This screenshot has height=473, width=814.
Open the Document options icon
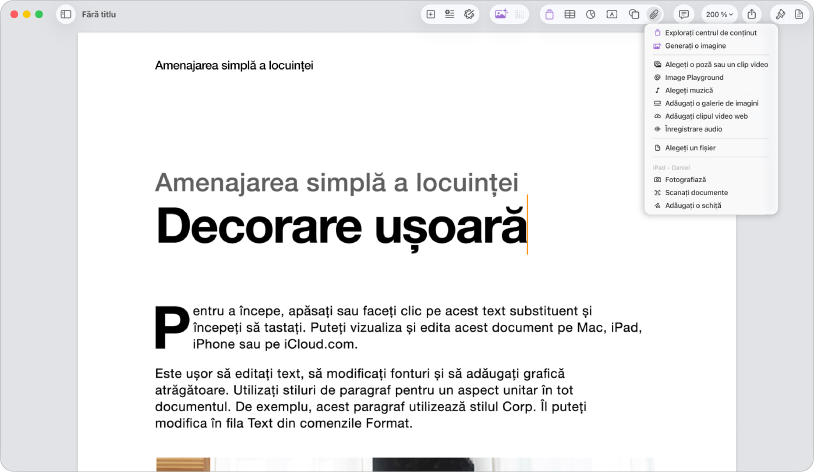click(799, 15)
